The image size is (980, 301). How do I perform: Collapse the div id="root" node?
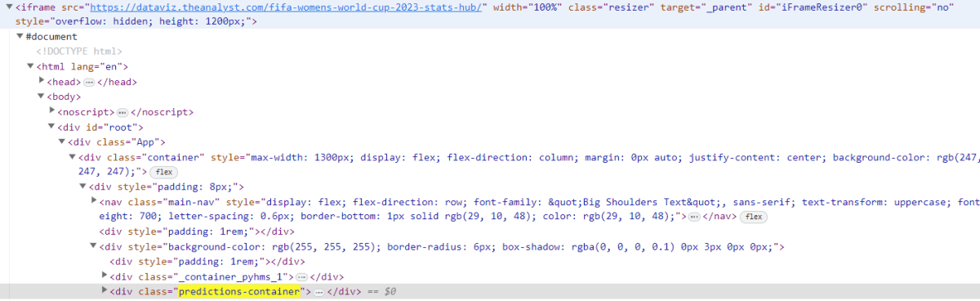[x=51, y=127]
